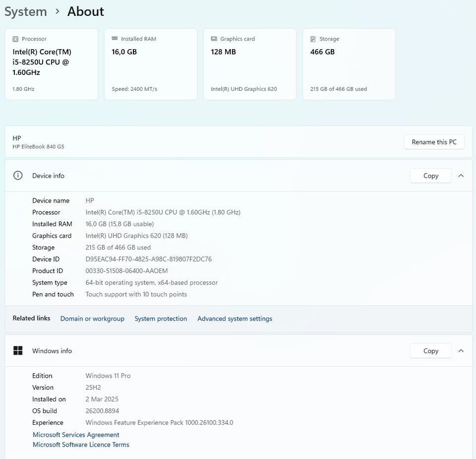Click Touch support with 10 touch points

point(136,294)
